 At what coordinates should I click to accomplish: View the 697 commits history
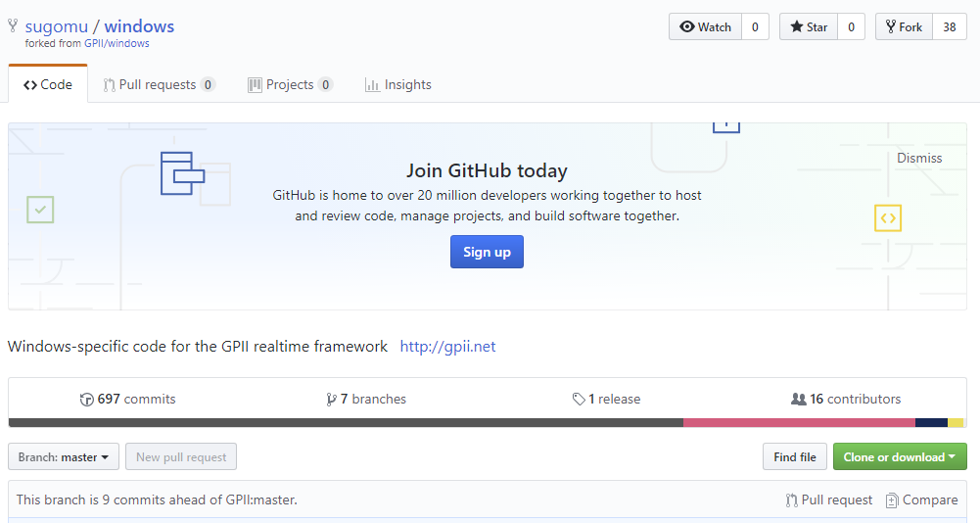point(128,400)
